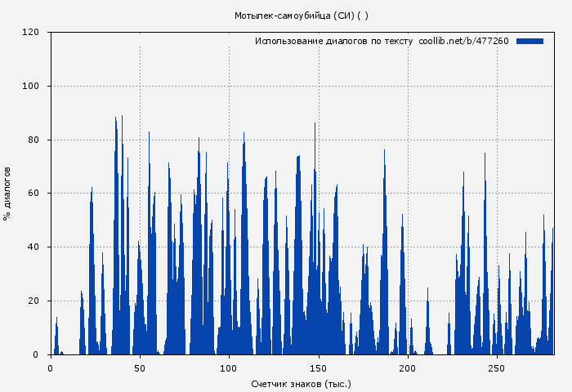Click the 200 tick label on the x-axis

[x=407, y=368]
